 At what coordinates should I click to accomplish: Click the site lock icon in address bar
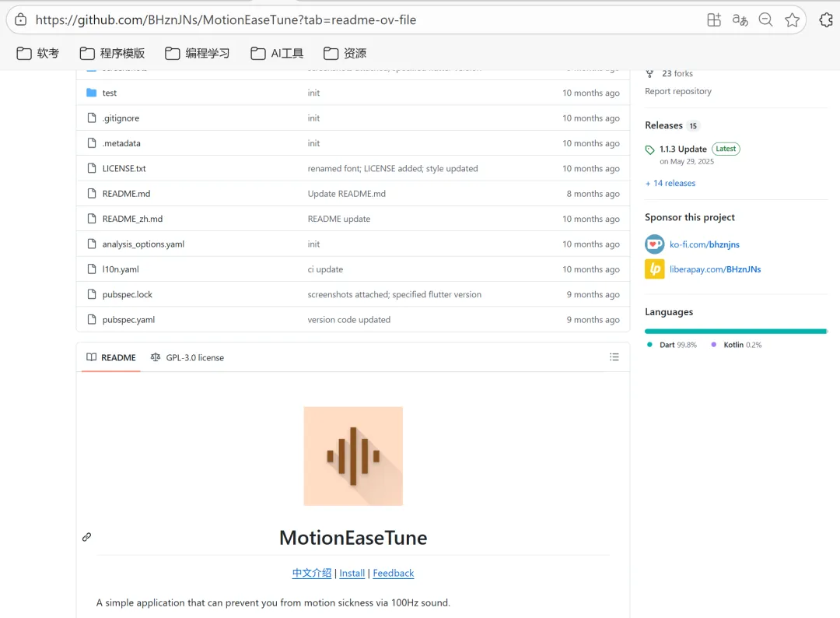(21, 19)
